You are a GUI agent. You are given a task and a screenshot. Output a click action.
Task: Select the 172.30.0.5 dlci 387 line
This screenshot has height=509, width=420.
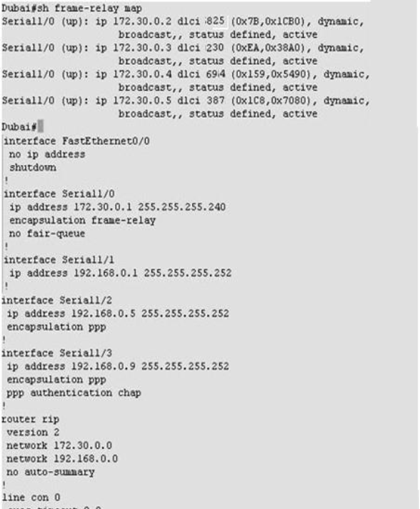(186, 101)
